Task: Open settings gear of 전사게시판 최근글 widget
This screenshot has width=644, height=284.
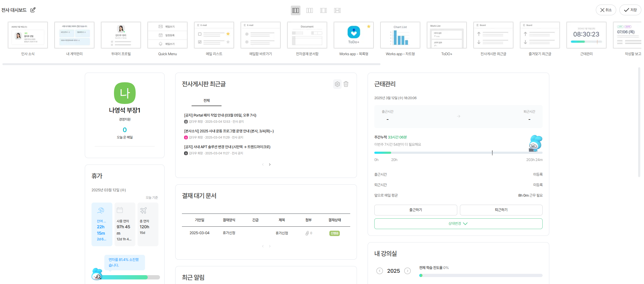Action: 337,84
